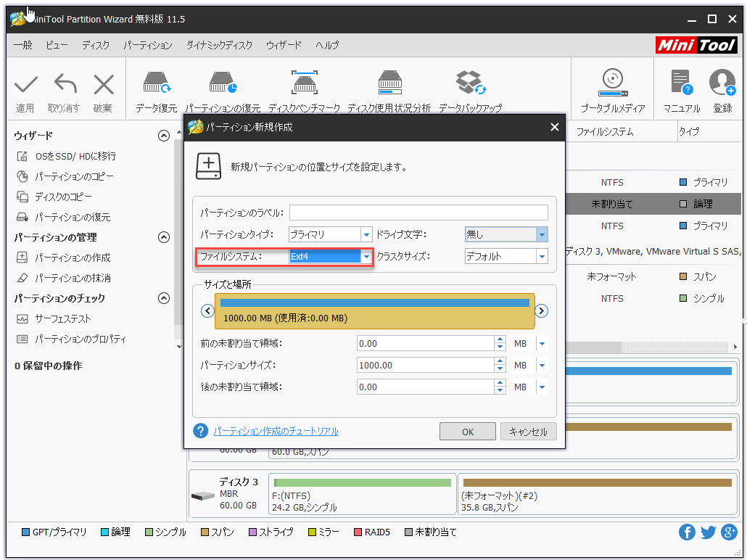Open the Dynamic Disk (ダイナミックディスク) menu

coord(219,45)
